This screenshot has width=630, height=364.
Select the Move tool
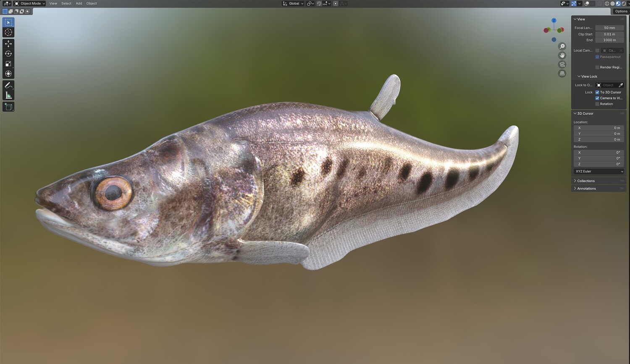coord(8,44)
